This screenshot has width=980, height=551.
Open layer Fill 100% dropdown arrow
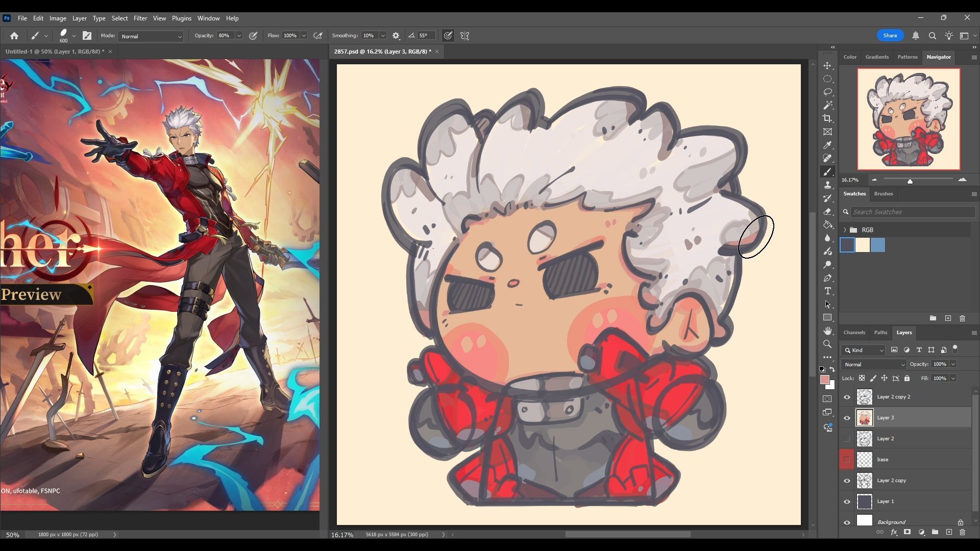coord(953,378)
